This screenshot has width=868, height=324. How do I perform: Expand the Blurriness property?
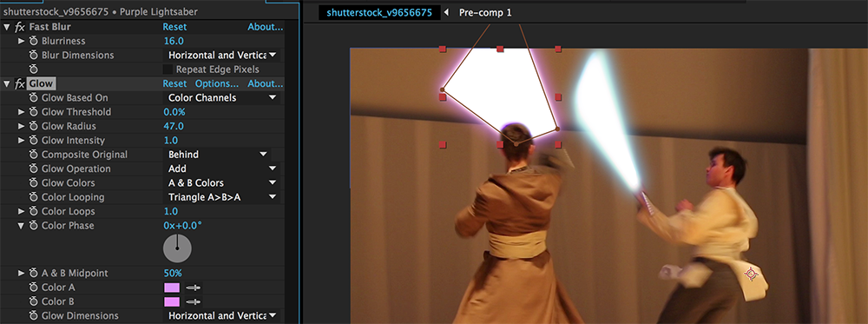pyautogui.click(x=22, y=41)
